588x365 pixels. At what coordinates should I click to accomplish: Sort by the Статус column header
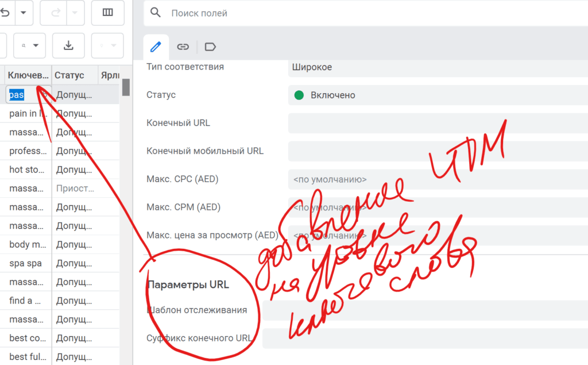75,75
